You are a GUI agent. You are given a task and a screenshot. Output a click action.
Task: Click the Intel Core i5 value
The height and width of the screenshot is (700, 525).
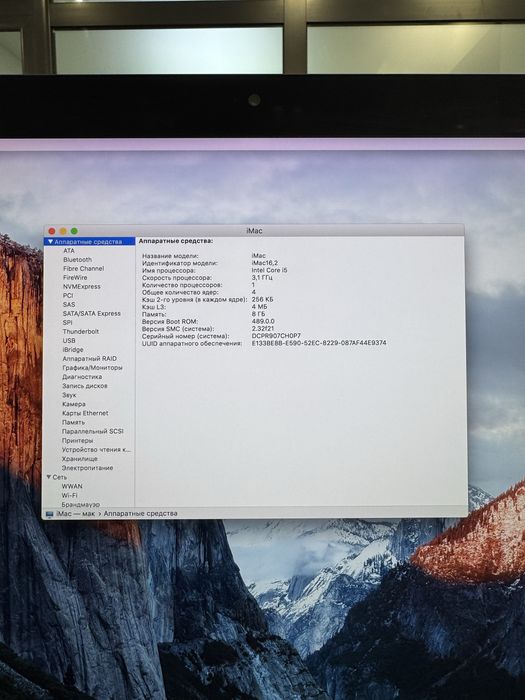click(270, 270)
